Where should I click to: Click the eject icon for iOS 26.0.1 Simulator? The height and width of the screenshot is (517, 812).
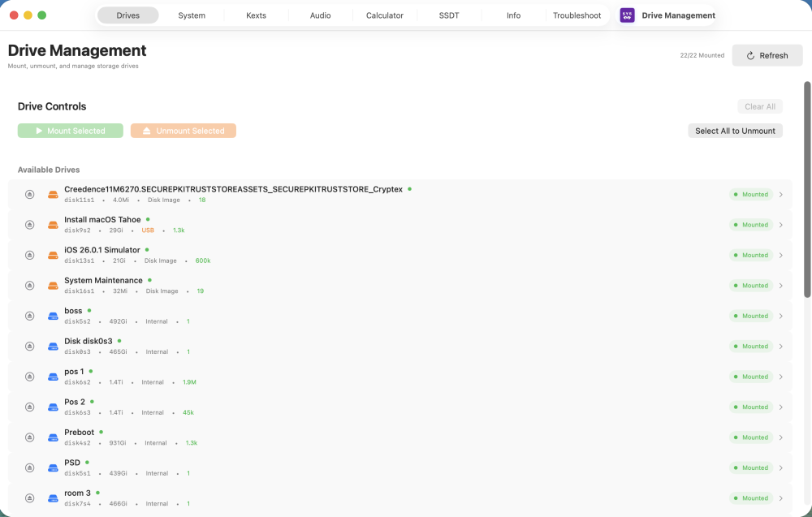click(x=29, y=255)
